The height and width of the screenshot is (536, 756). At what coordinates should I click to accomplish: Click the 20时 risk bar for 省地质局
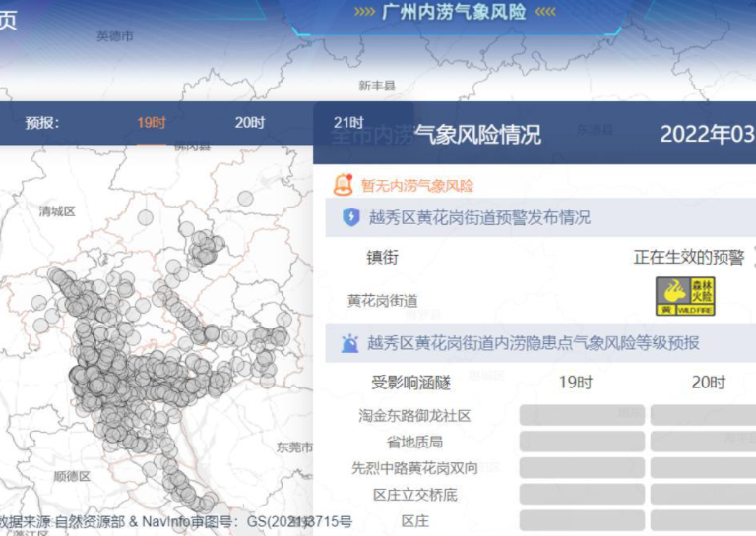coord(703,442)
